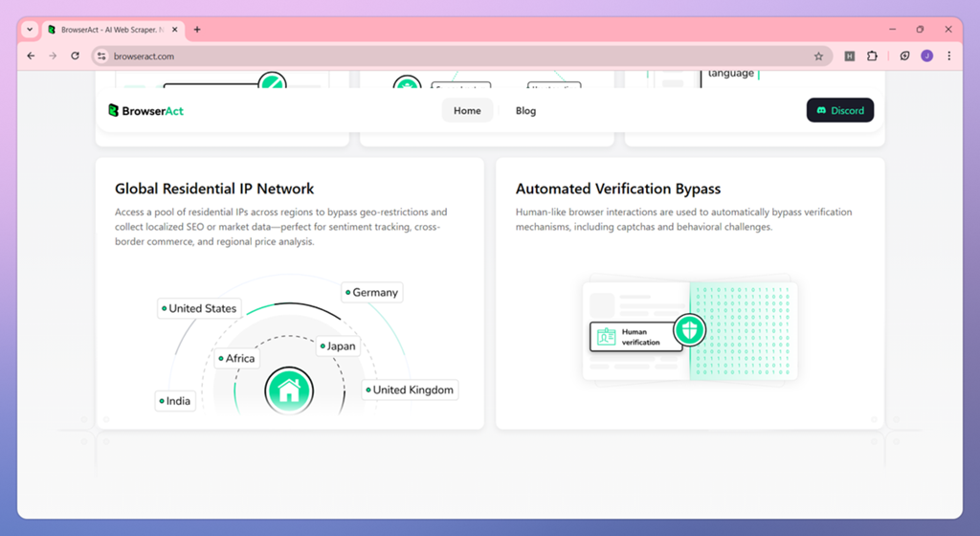Viewport: 980px width, 536px height.
Task: Click the circular extension icon next to the profile avatar
Action: [x=904, y=56]
